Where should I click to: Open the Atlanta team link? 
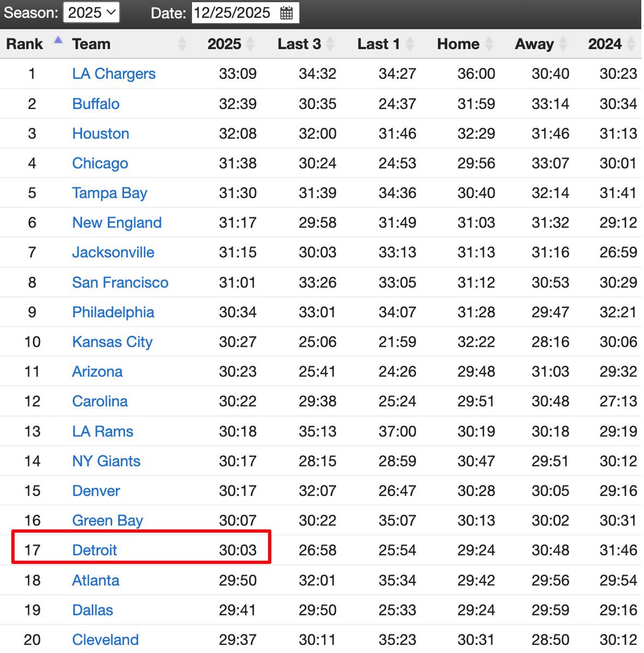pos(96,581)
